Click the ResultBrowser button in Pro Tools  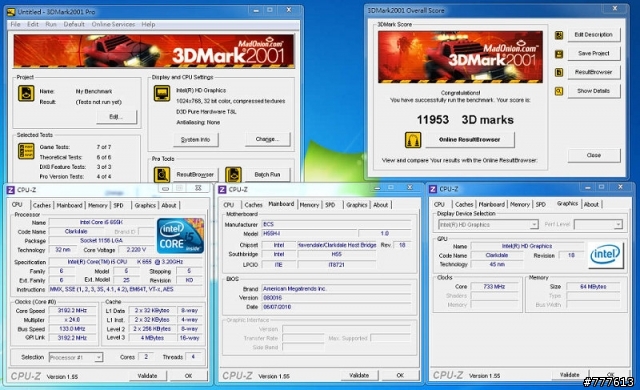[195, 175]
